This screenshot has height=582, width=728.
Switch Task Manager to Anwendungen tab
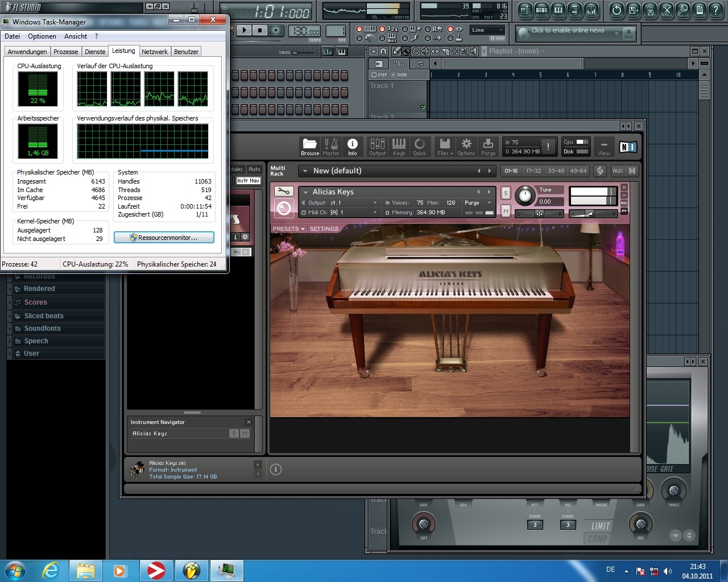(27, 52)
